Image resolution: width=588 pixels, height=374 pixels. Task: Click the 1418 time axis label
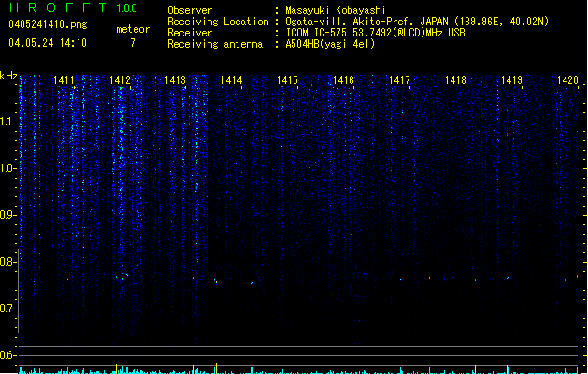click(455, 80)
